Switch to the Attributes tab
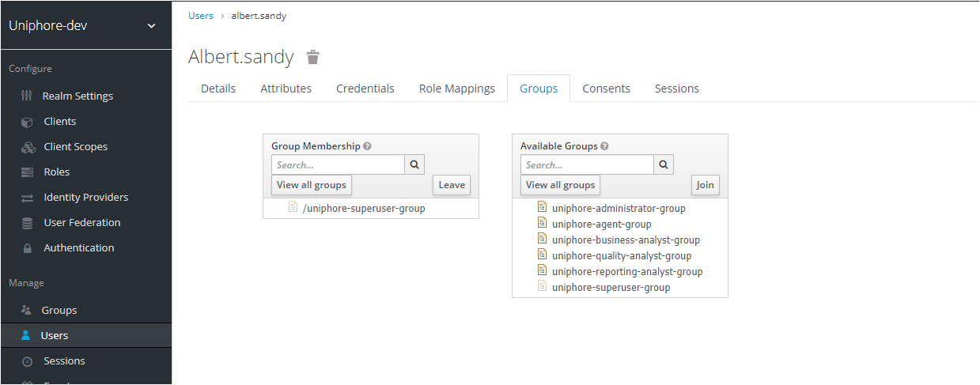Viewport: 980px width, 385px height. click(x=286, y=89)
